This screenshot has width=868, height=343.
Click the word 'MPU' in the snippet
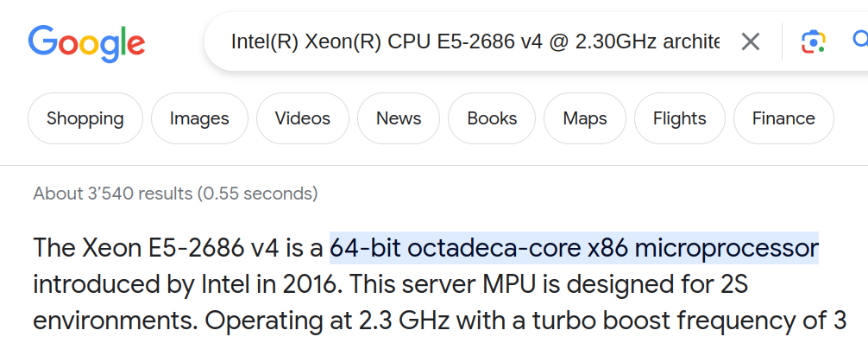511,285
